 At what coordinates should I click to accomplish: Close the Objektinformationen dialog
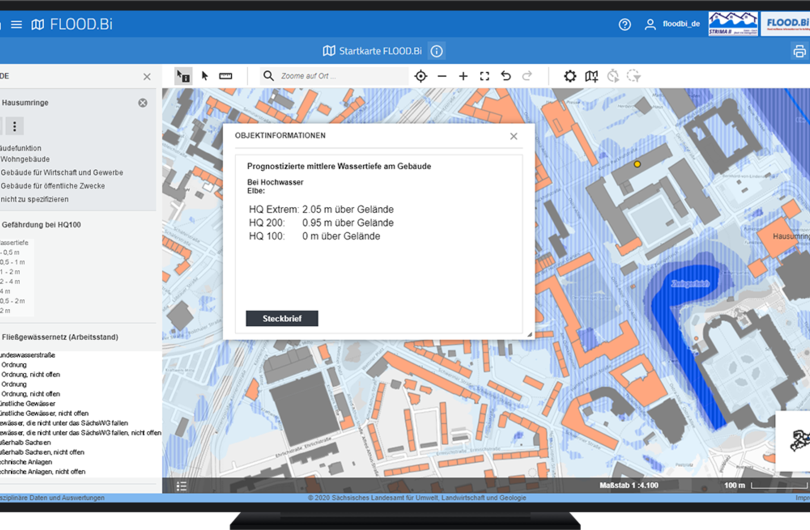click(514, 136)
